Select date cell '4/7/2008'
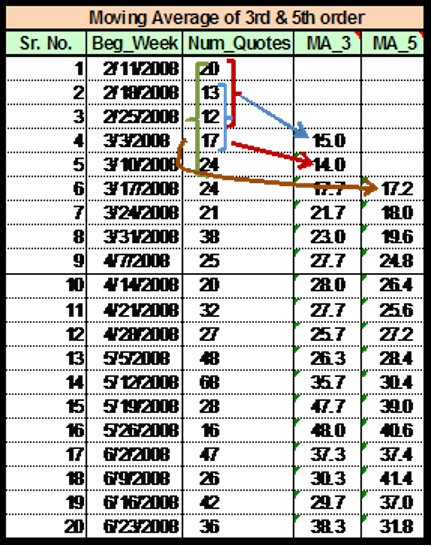 pos(134,261)
